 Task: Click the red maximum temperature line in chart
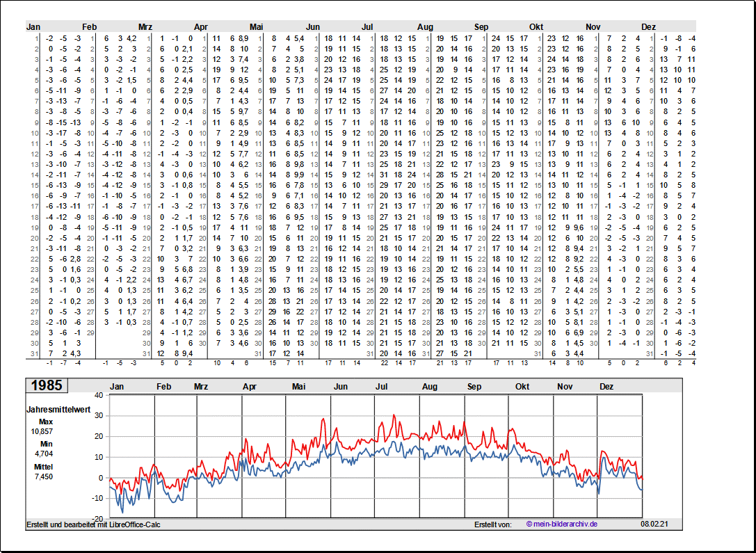point(394,416)
